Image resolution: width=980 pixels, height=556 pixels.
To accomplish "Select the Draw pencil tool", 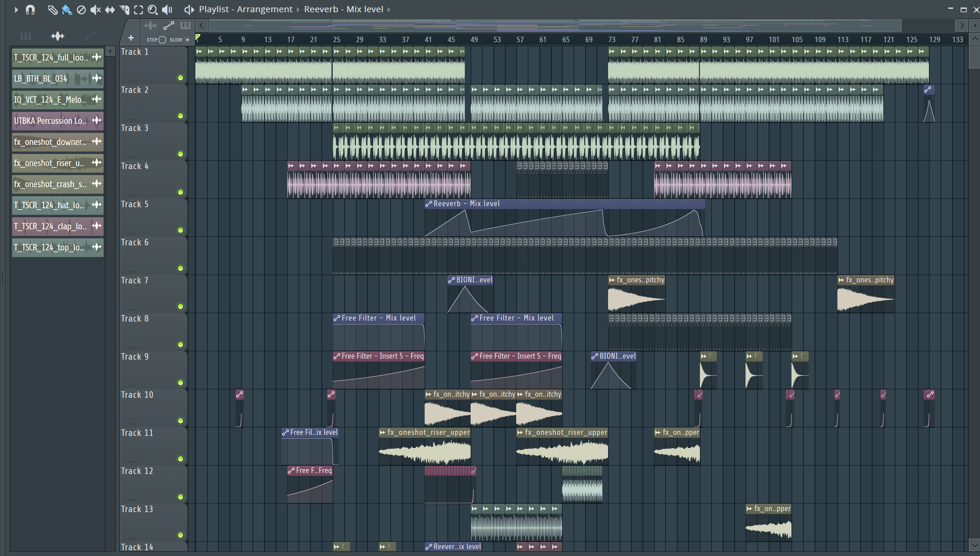I will (52, 10).
